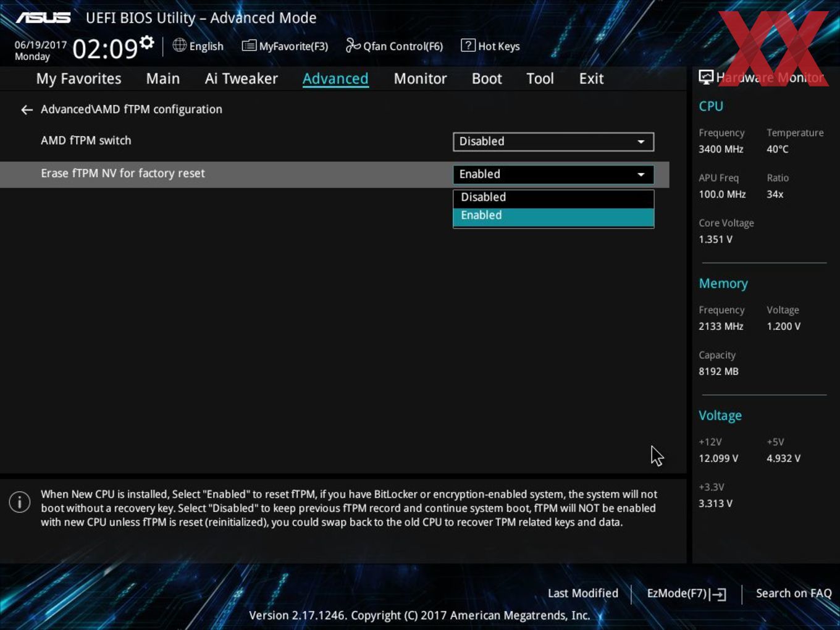Viewport: 840px width, 630px height.
Task: Click the 4.932 V value
Action: click(x=783, y=459)
